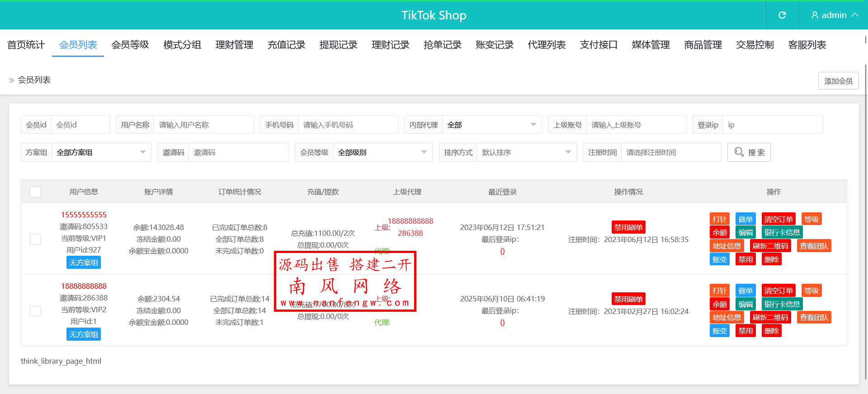868x394 pixels.
Task: Switch to the 充值记录 tab
Action: (x=286, y=45)
